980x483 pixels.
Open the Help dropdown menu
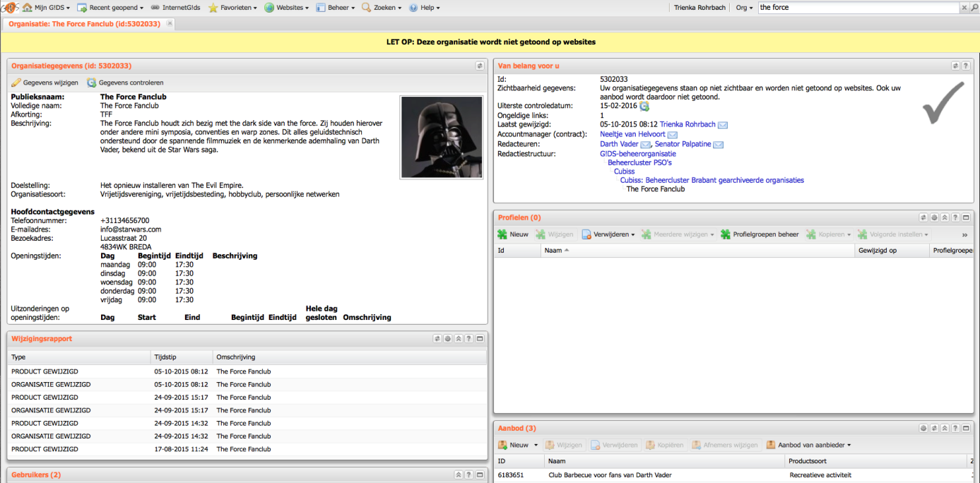click(424, 7)
